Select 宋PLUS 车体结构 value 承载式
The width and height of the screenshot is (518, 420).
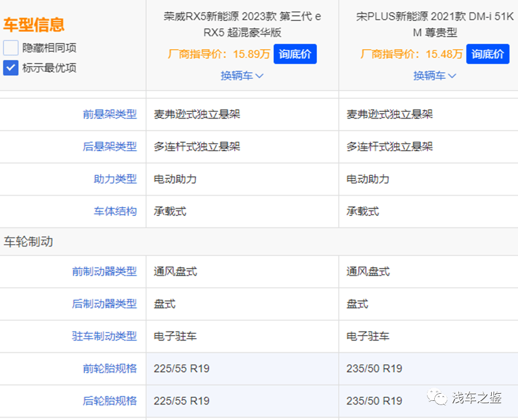pos(362,211)
